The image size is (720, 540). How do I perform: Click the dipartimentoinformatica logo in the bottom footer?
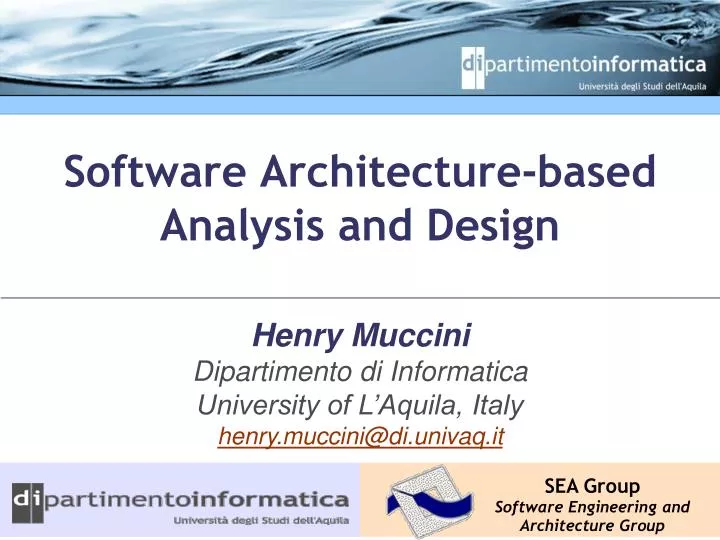pos(180,501)
